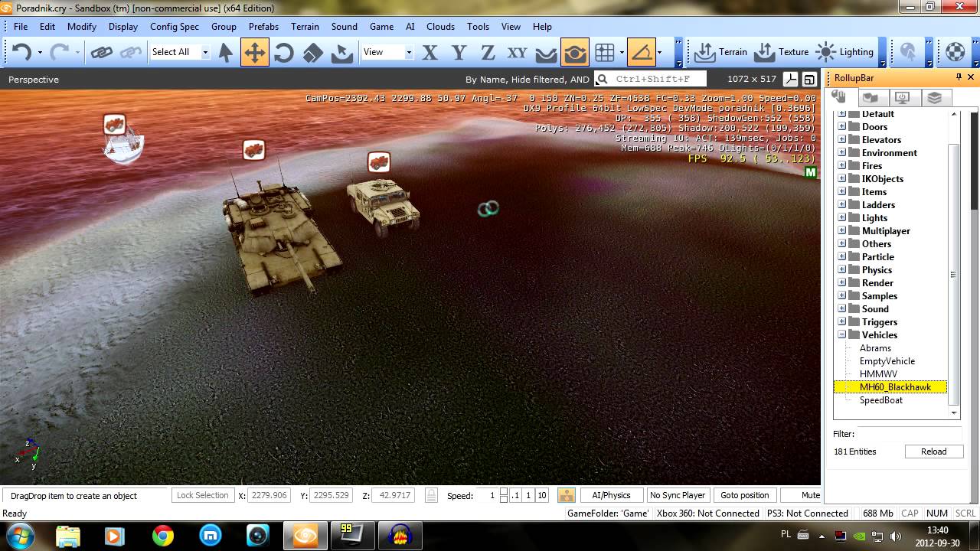Toggle AI/Physics simulation
The image size is (980, 551).
pyautogui.click(x=611, y=495)
